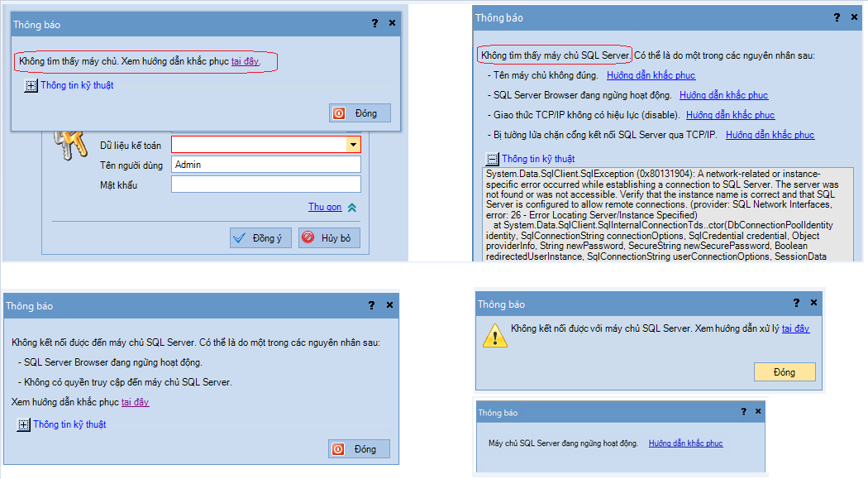Open the fix guide for disabled TCP/IP protocol

pyautogui.click(x=730, y=115)
